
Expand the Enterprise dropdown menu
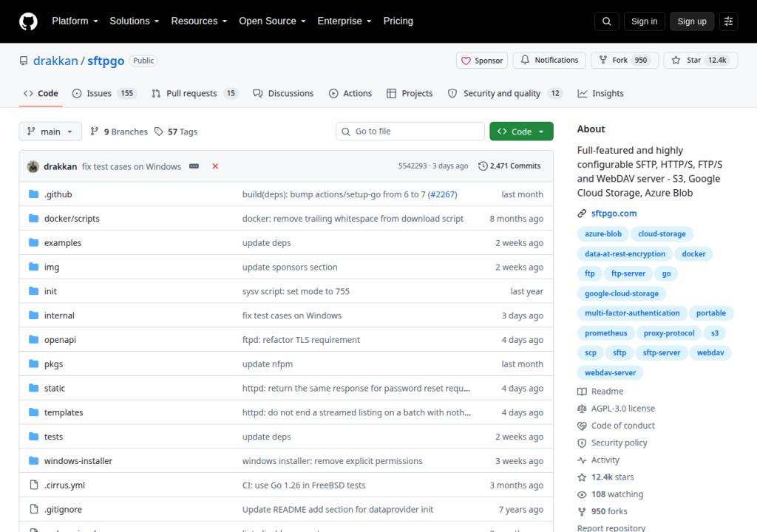[x=344, y=21]
